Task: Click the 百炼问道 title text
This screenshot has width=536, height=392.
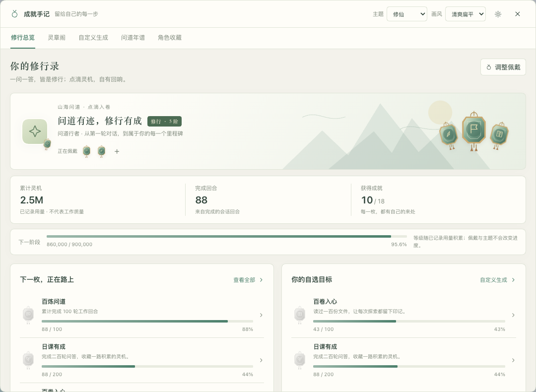Action: pos(54,301)
